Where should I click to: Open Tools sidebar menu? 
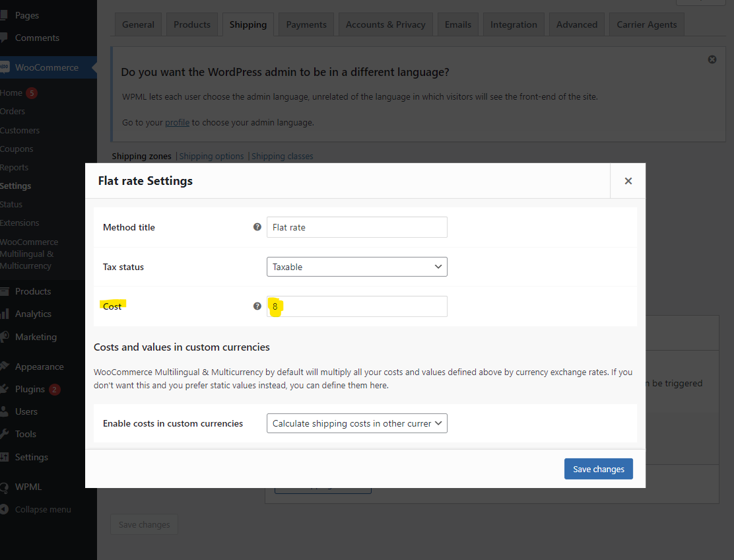pos(25,434)
